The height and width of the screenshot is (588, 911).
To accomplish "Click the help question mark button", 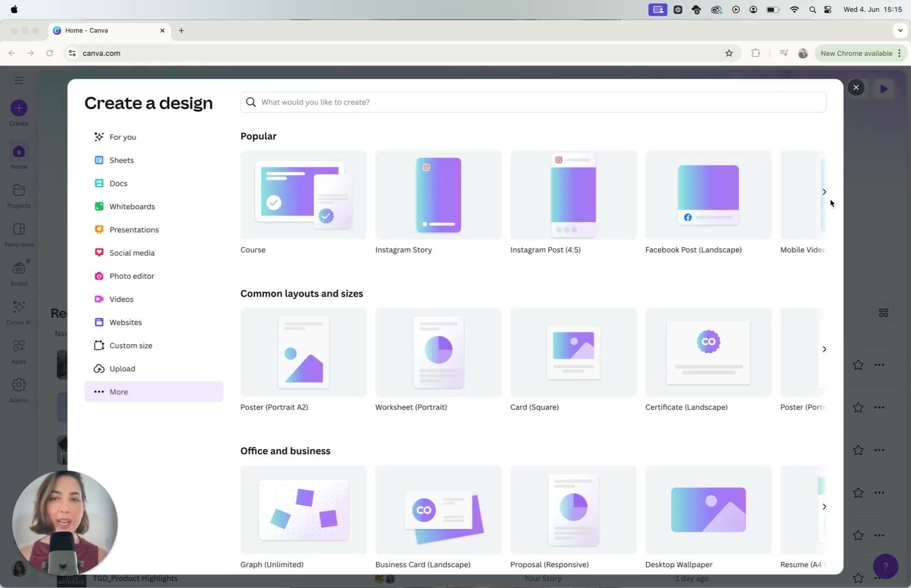I will coord(885,566).
